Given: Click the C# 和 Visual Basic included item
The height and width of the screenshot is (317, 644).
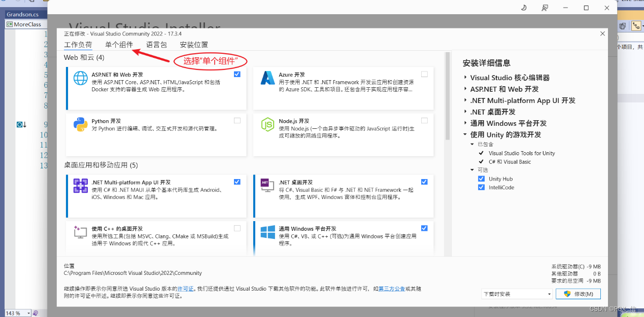Looking at the screenshot, I should pyautogui.click(x=510, y=162).
